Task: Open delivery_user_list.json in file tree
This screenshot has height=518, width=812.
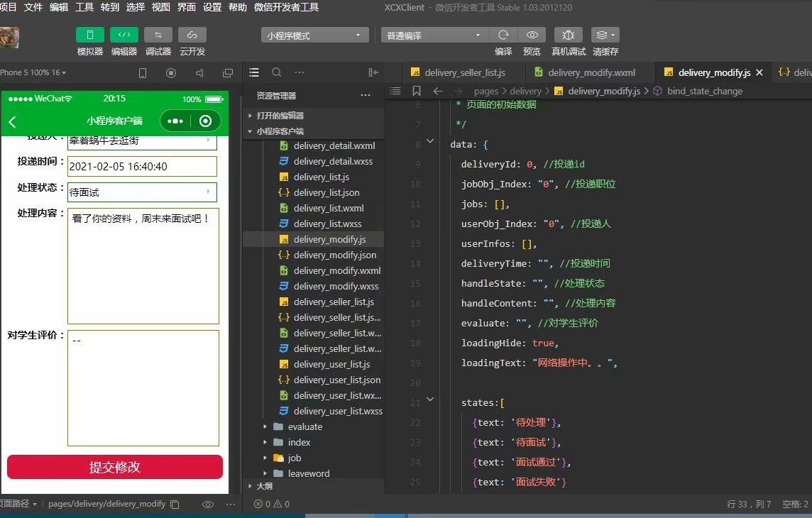Action: tap(313, 380)
